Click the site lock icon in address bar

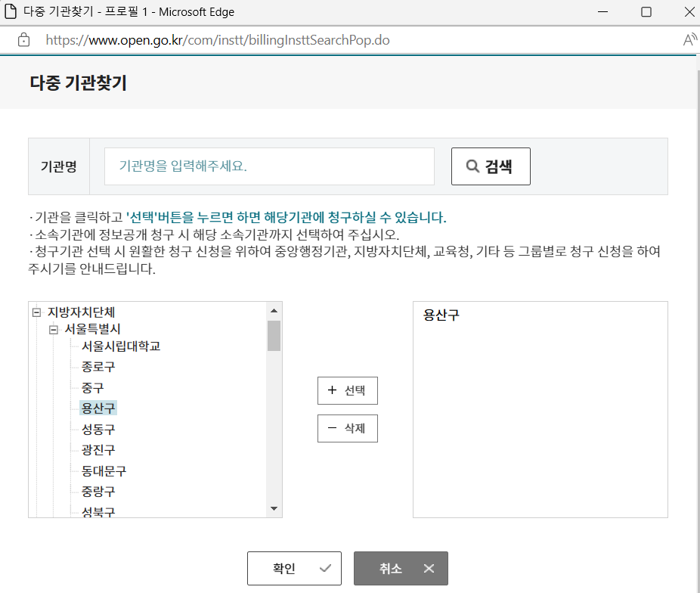pos(23,40)
